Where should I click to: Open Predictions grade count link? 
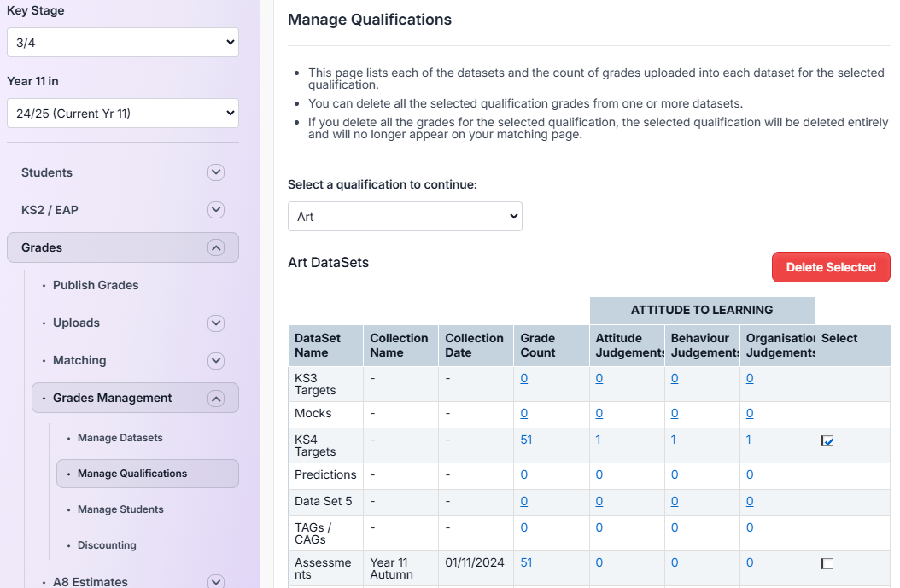tap(524, 475)
